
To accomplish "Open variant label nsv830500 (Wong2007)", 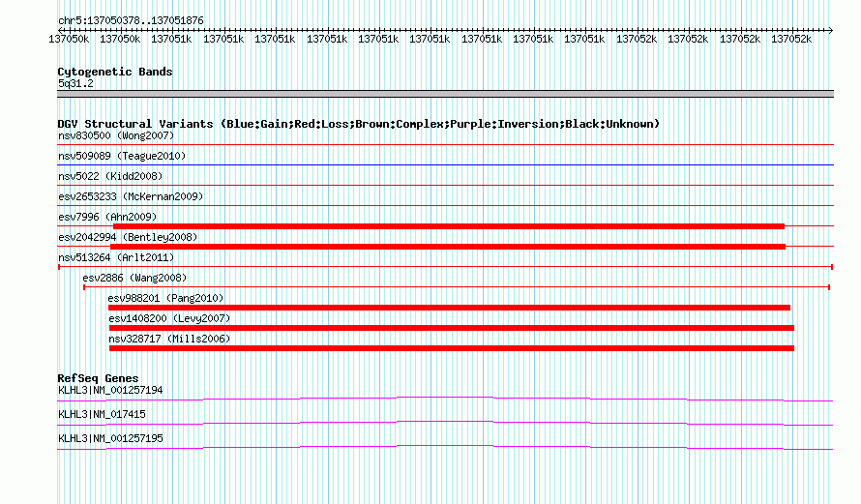I will coord(116,135).
